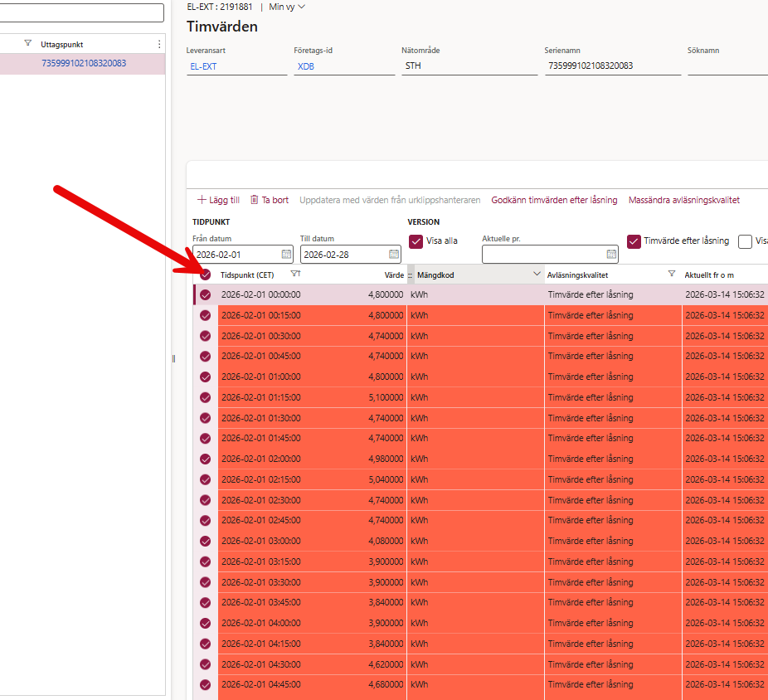The image size is (768, 700).
Task: Open the Uttagspunkt column options menu
Action: 159,44
